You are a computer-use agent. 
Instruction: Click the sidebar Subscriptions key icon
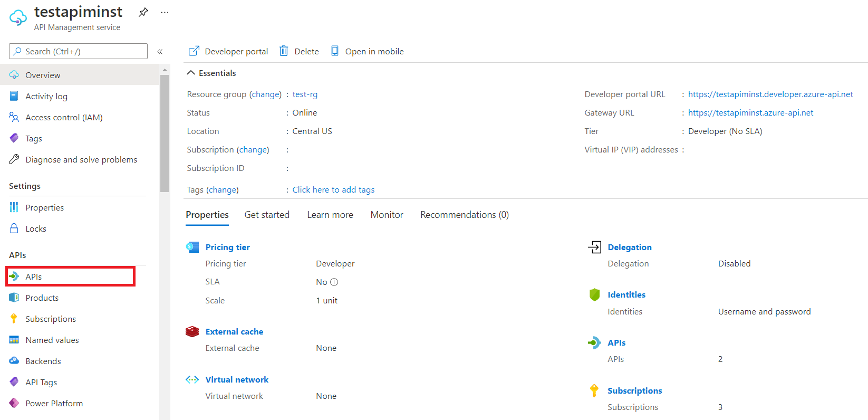coord(14,319)
